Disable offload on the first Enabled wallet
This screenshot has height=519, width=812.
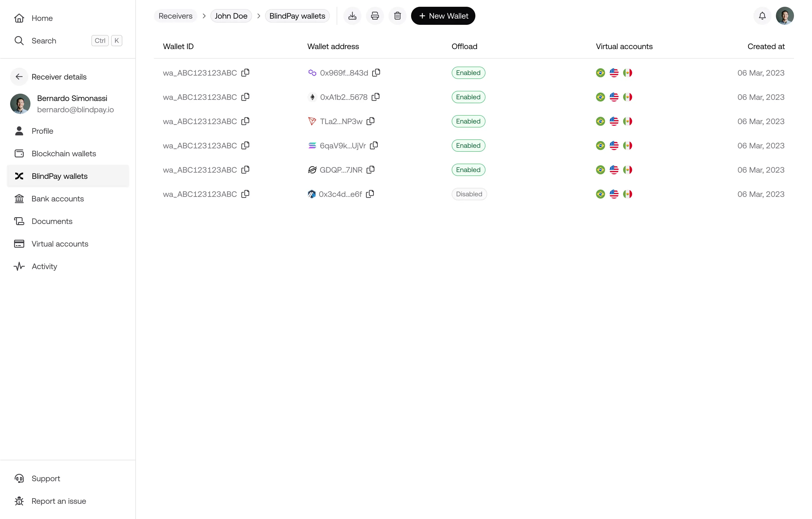click(x=468, y=72)
